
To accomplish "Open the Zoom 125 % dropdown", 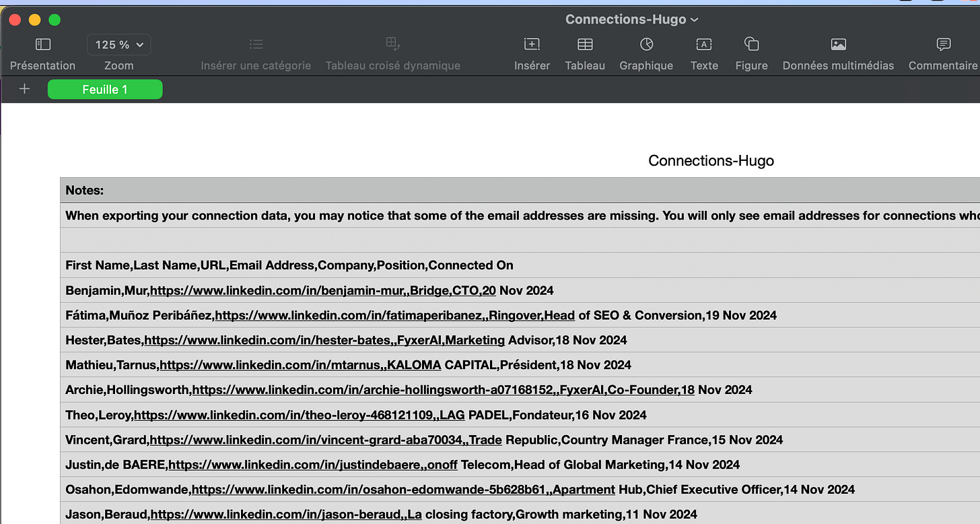I will [119, 44].
